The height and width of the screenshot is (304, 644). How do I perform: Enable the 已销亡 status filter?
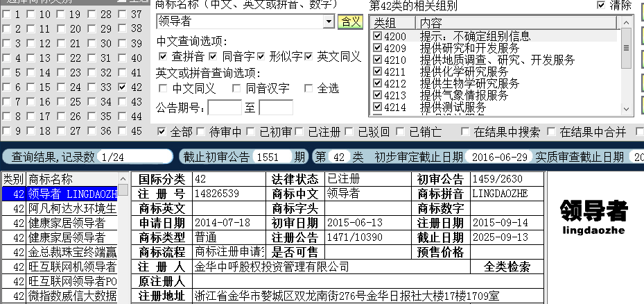(x=400, y=132)
